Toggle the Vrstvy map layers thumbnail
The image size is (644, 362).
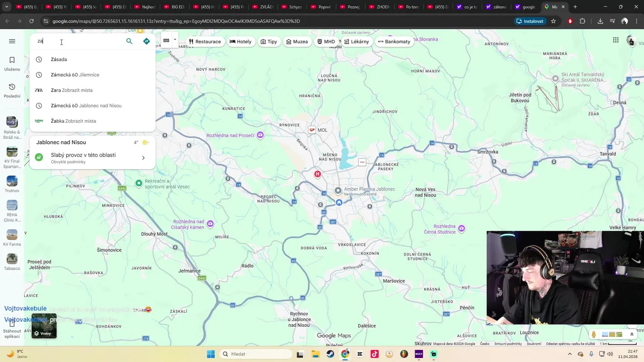tap(44, 326)
